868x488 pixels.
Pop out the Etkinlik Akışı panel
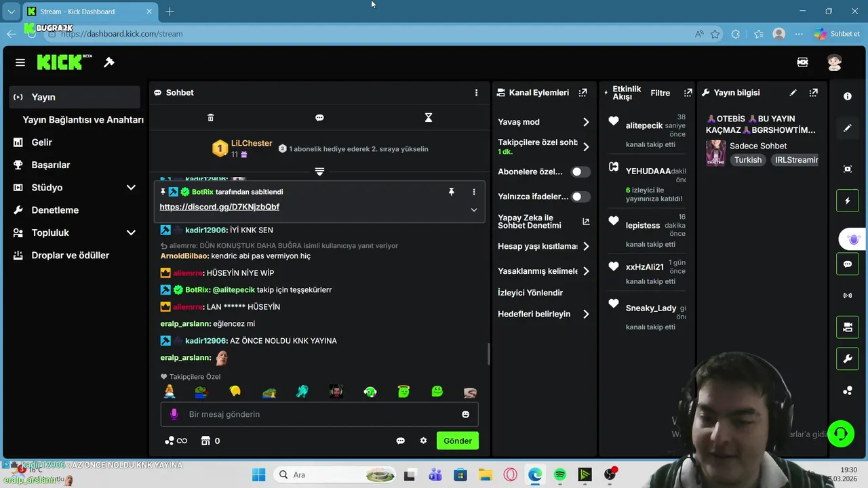688,93
